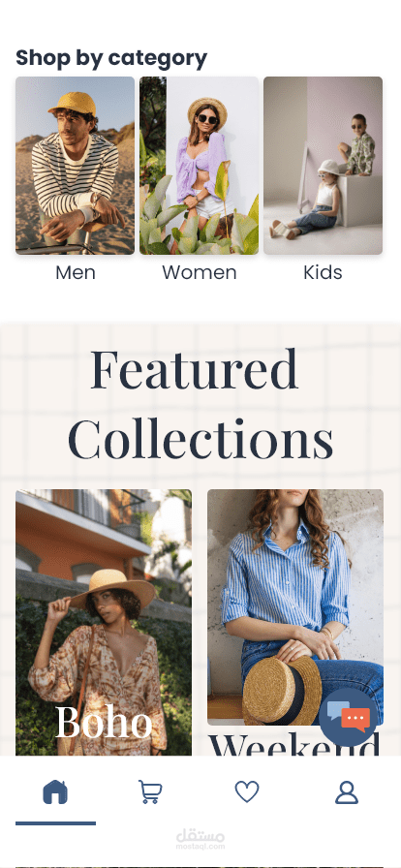Open the Boho collection card
Image resolution: width=401 pixels, height=868 pixels.
[104, 622]
